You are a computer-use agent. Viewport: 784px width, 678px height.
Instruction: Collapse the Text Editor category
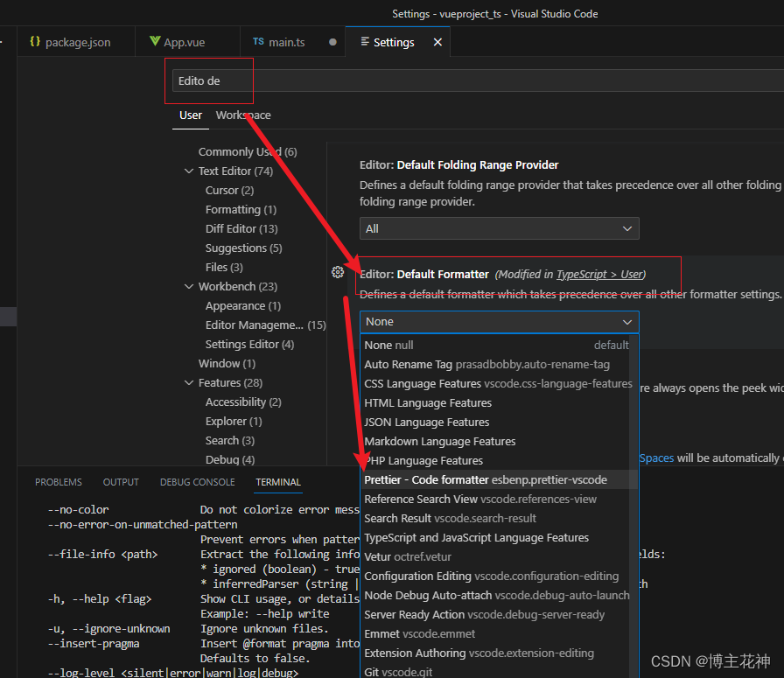[188, 171]
